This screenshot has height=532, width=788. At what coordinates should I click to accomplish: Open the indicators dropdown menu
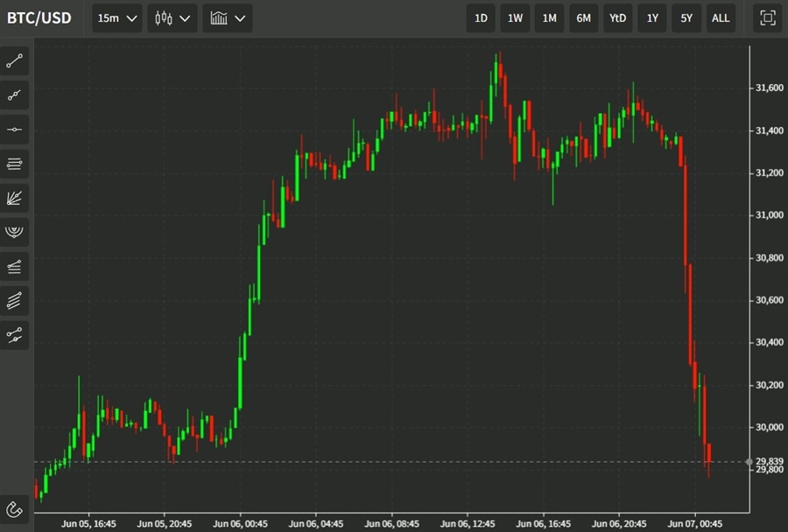(228, 17)
